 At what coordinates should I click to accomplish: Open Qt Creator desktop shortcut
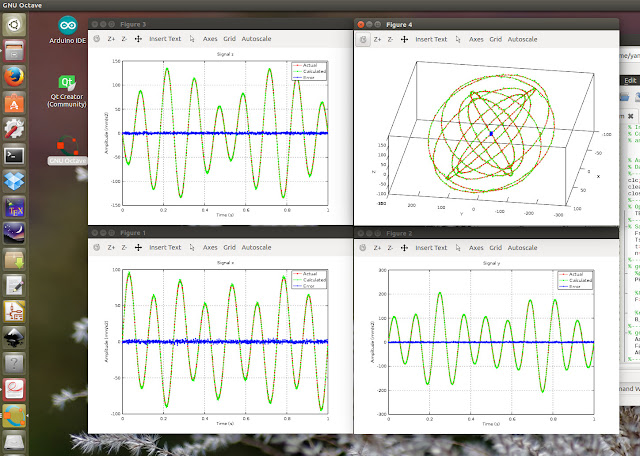(67, 92)
